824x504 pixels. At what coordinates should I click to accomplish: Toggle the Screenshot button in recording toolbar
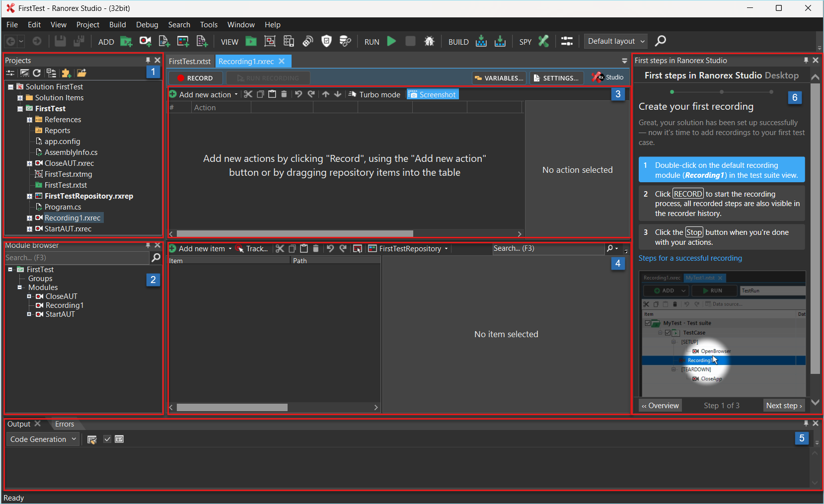(x=433, y=94)
